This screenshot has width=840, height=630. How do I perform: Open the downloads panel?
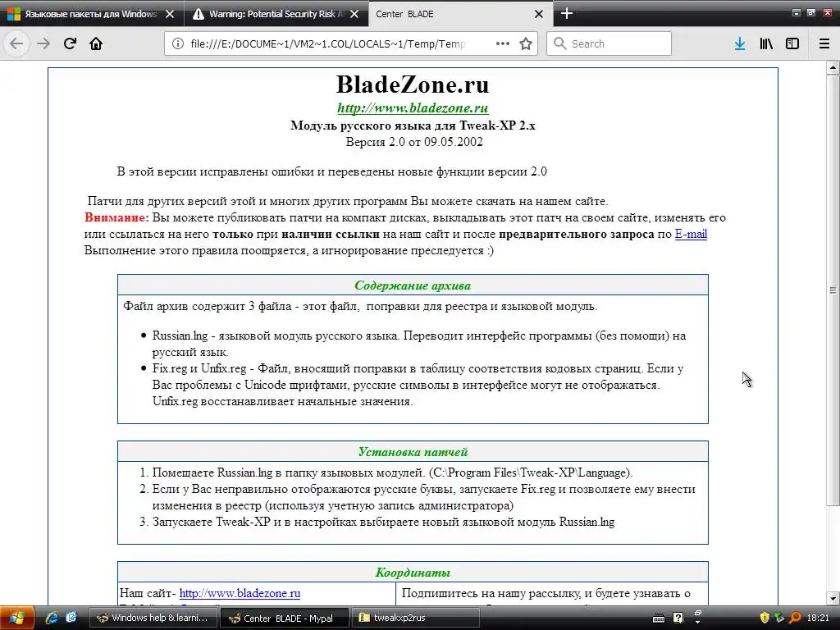click(x=740, y=43)
